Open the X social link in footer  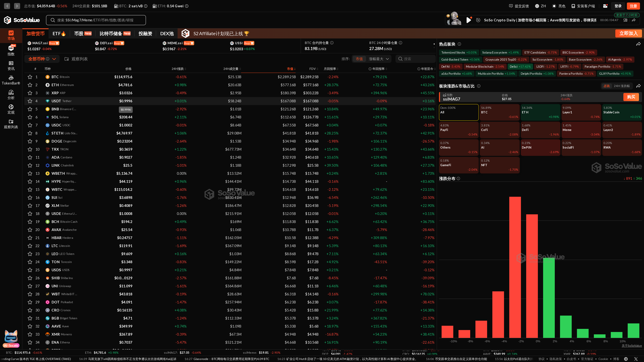[x=636, y=359]
